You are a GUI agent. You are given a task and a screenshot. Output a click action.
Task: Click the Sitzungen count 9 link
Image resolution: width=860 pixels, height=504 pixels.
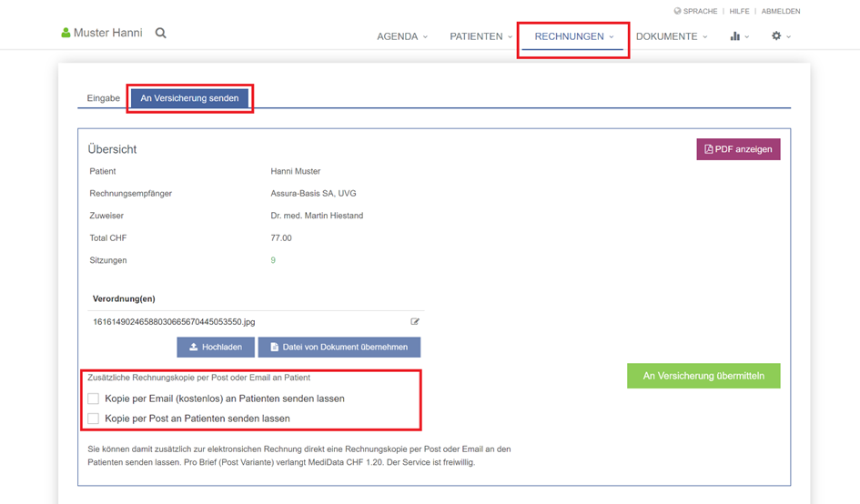pos(273,260)
